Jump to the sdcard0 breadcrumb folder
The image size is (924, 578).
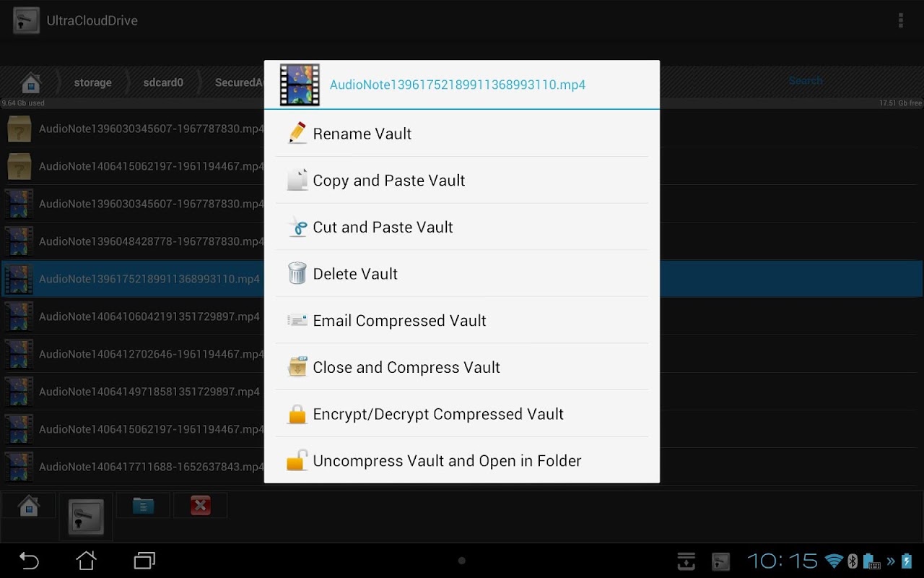point(163,82)
